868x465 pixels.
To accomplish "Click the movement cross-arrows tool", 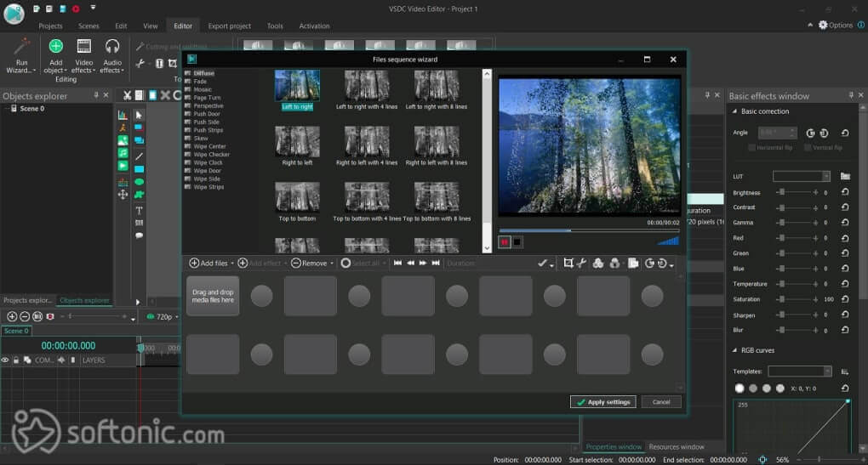I will 123,195.
